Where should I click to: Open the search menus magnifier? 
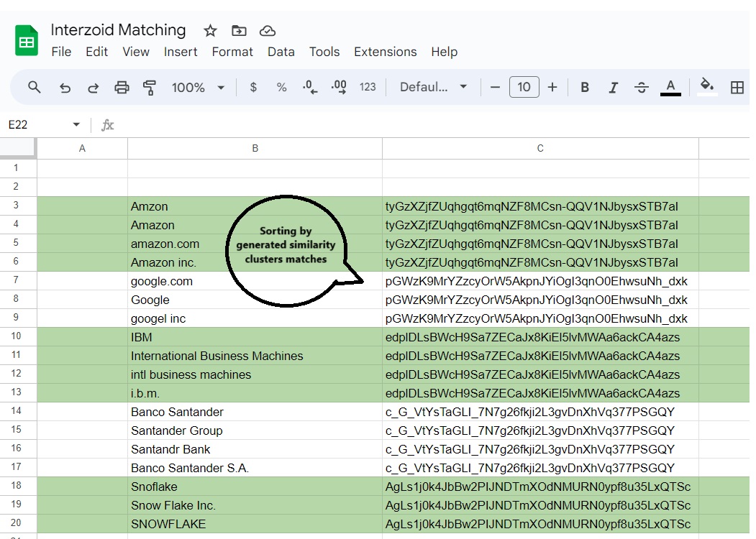(x=35, y=87)
